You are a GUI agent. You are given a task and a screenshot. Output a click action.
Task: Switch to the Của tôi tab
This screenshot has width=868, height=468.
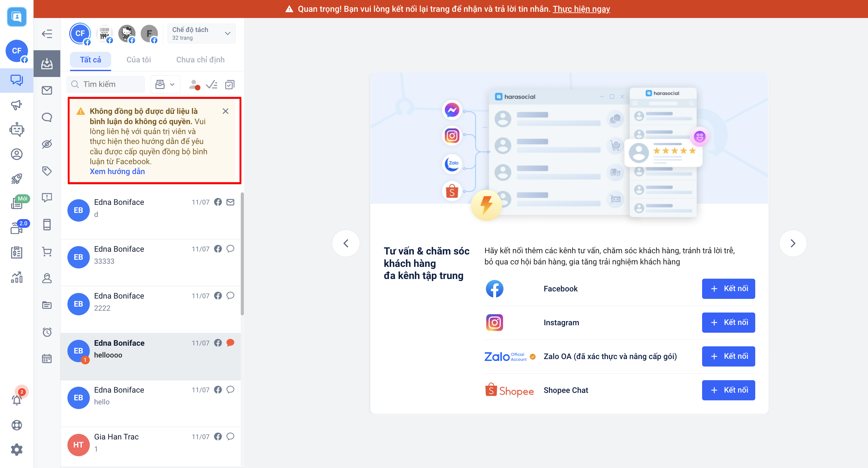139,60
